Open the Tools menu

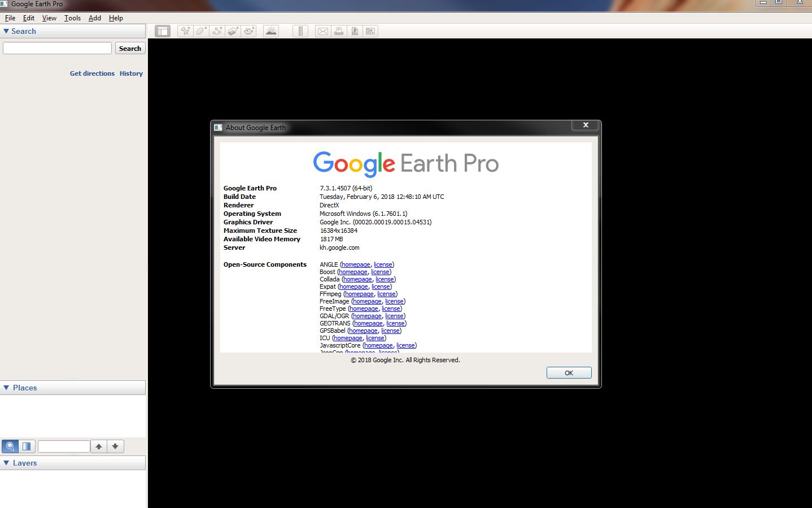click(x=72, y=18)
